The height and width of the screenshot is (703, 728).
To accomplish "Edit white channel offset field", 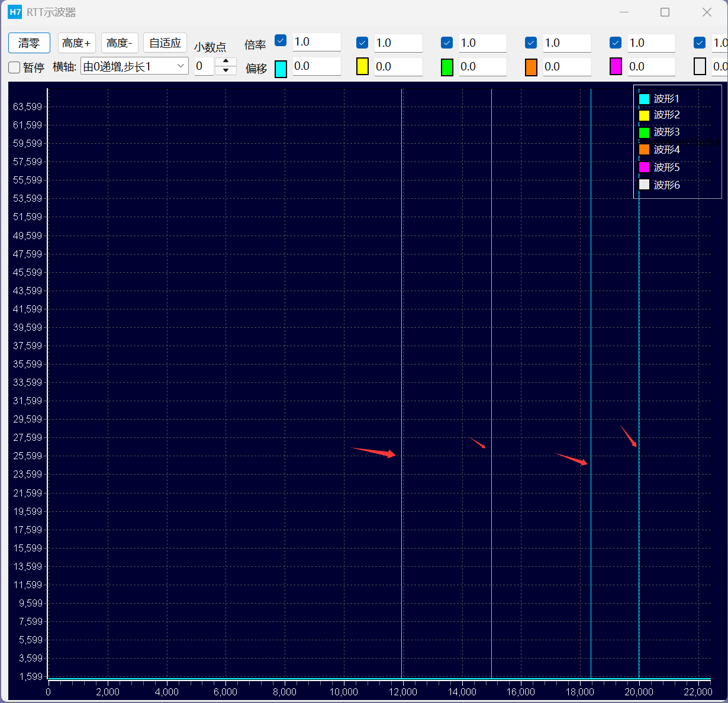I will tap(720, 67).
